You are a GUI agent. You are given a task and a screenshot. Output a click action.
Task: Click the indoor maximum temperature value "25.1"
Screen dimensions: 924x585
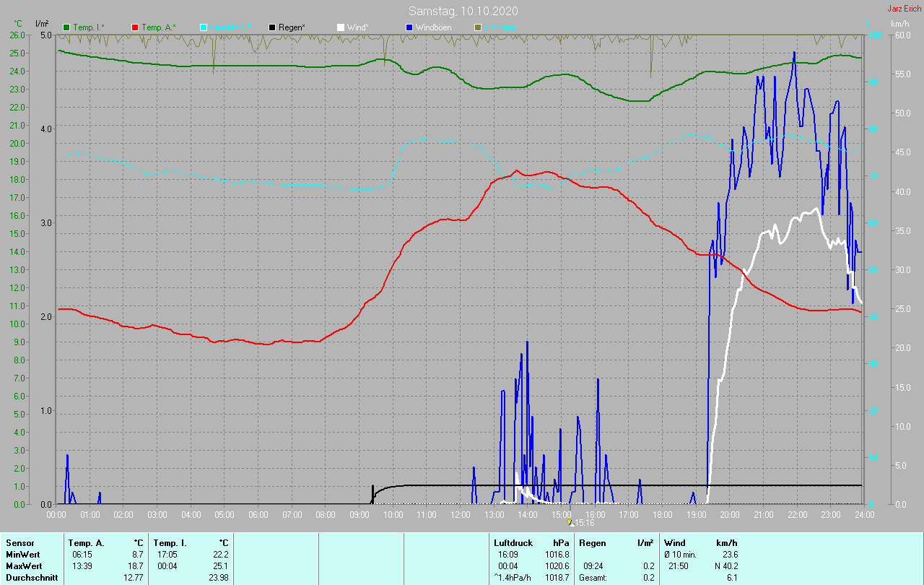pos(219,566)
